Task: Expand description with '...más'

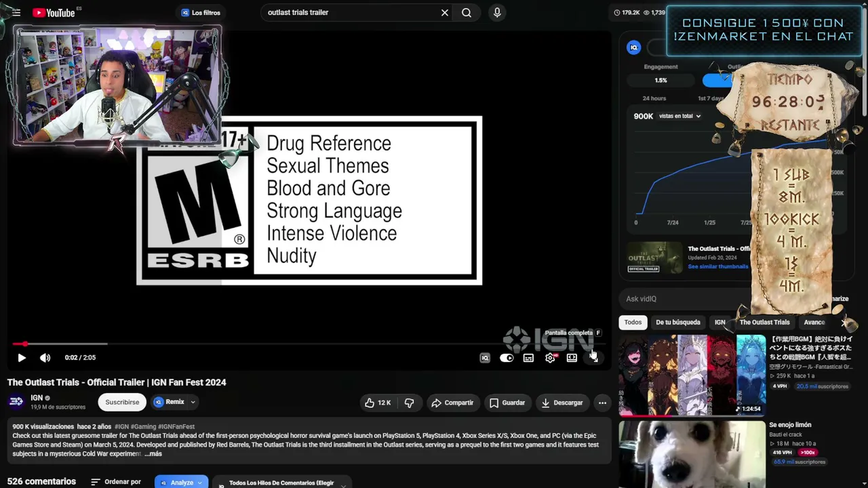Action: (153, 453)
